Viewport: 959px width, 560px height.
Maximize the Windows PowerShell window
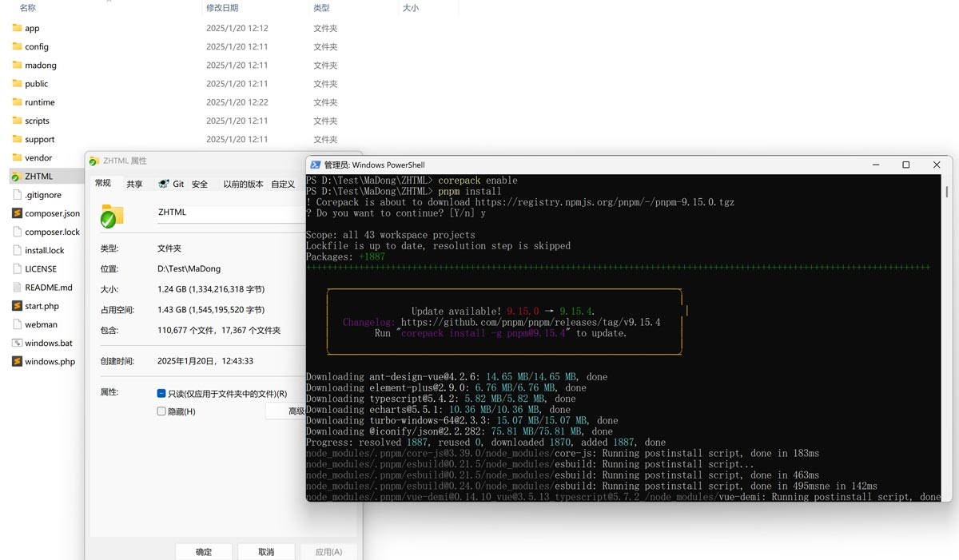(905, 165)
